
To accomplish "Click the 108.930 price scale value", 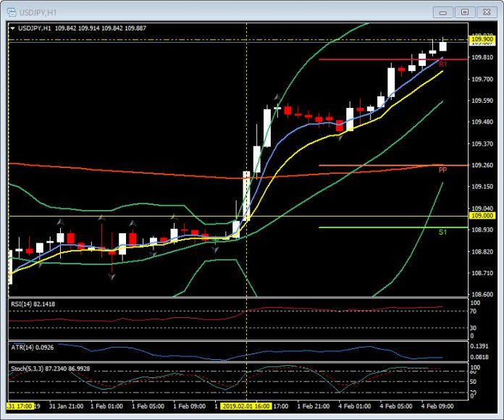I will pos(482,230).
